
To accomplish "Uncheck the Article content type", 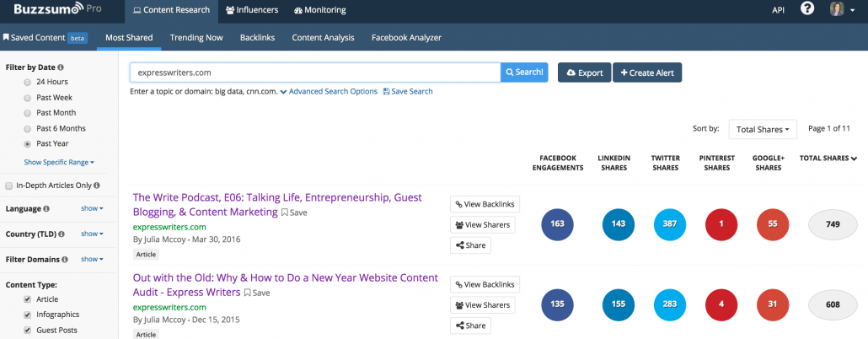I will pyautogui.click(x=28, y=299).
